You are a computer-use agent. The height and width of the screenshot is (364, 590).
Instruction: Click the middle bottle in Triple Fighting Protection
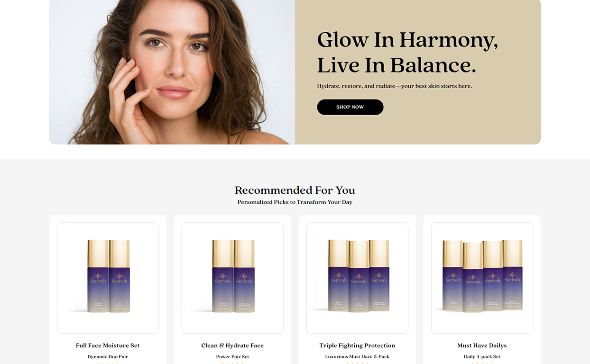point(359,276)
